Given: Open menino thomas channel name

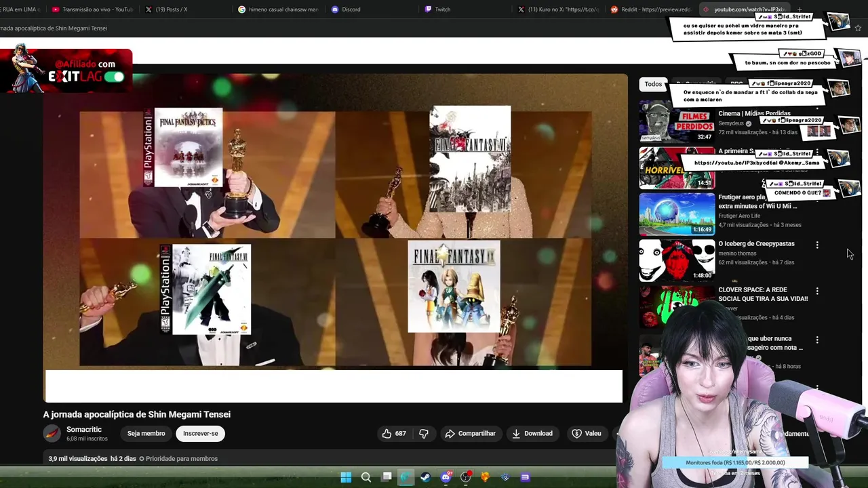Looking at the screenshot, I should point(737,253).
